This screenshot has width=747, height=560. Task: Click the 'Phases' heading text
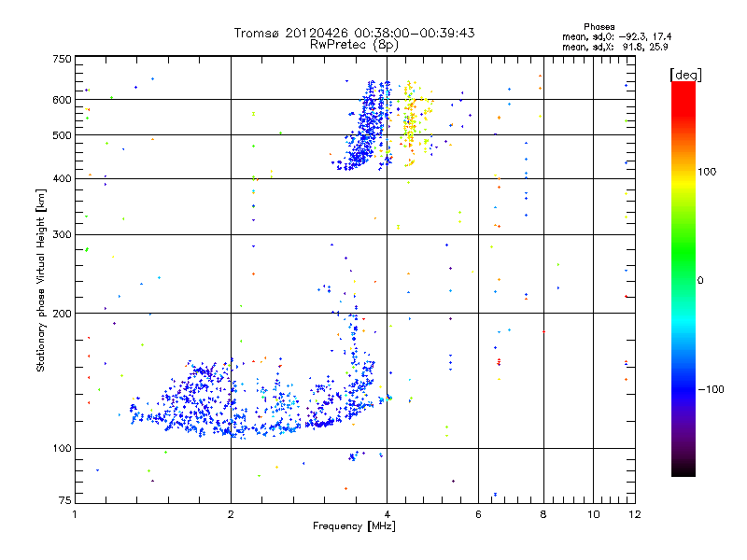pos(599,27)
